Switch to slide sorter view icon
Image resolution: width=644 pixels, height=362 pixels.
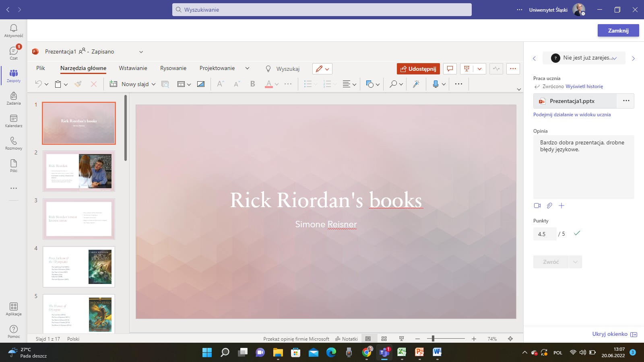click(384, 339)
